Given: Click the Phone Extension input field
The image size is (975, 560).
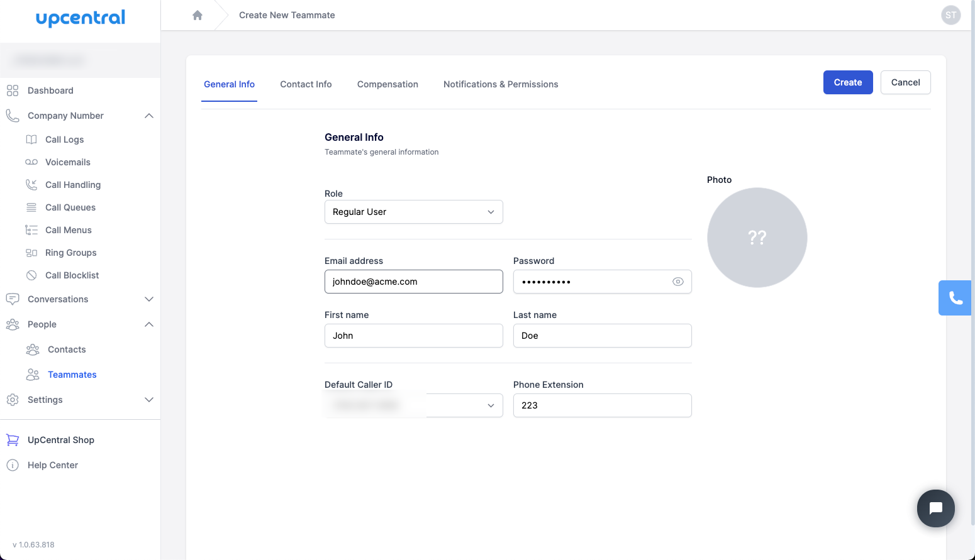Looking at the screenshot, I should click(x=602, y=405).
